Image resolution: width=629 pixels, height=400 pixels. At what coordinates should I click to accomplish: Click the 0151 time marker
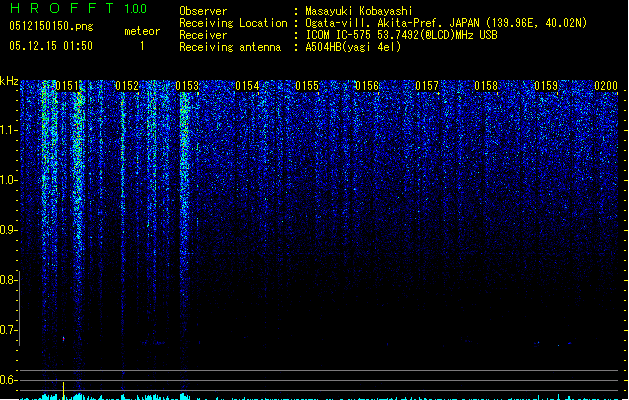pos(67,86)
